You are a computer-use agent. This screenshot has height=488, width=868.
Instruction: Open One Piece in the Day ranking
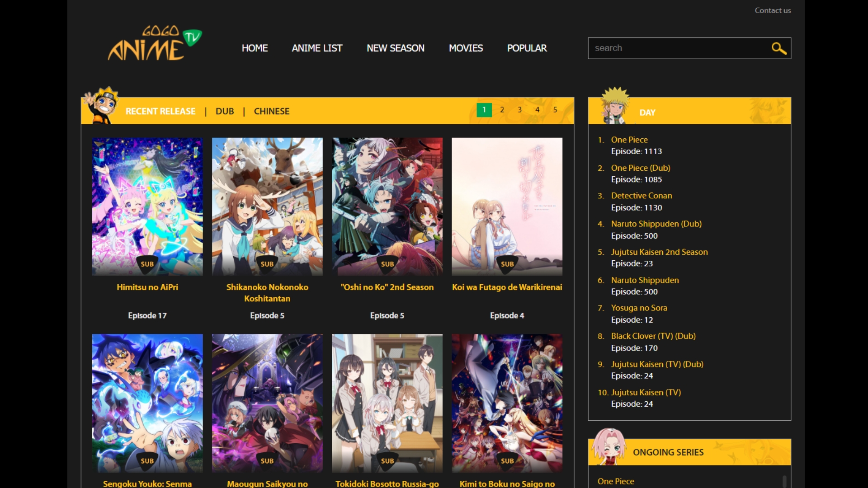click(629, 140)
